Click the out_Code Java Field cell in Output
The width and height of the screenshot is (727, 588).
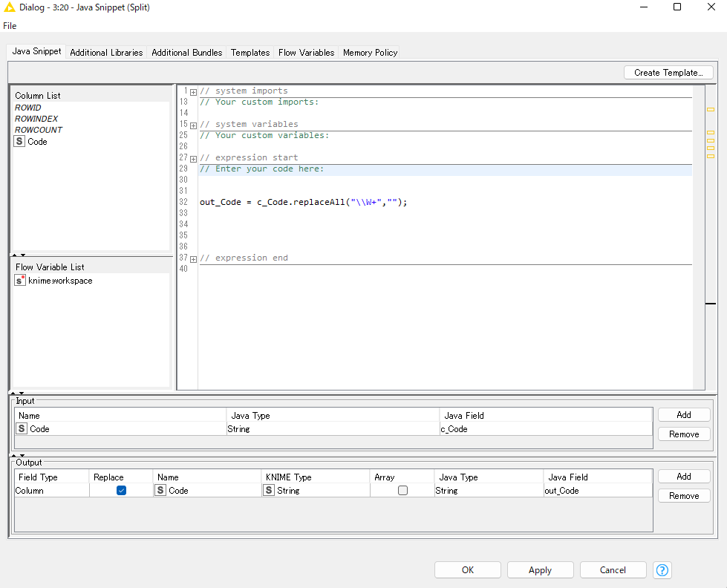point(598,491)
